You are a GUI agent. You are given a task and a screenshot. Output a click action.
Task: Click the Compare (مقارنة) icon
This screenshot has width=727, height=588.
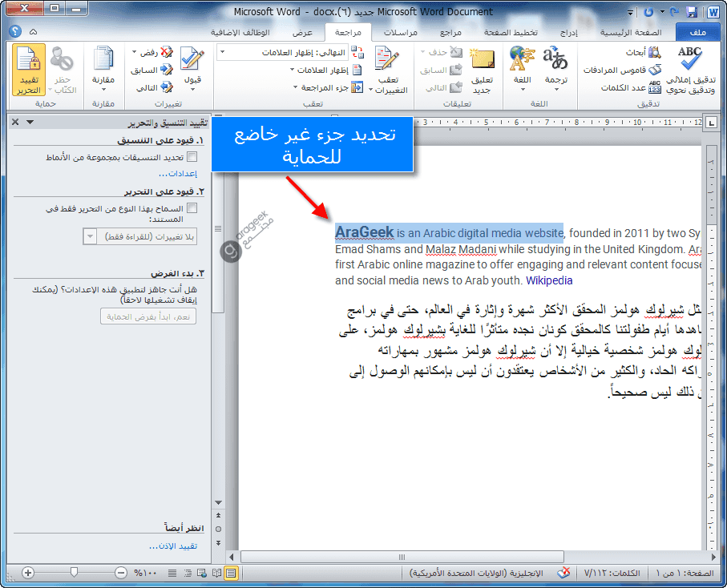pyautogui.click(x=103, y=70)
